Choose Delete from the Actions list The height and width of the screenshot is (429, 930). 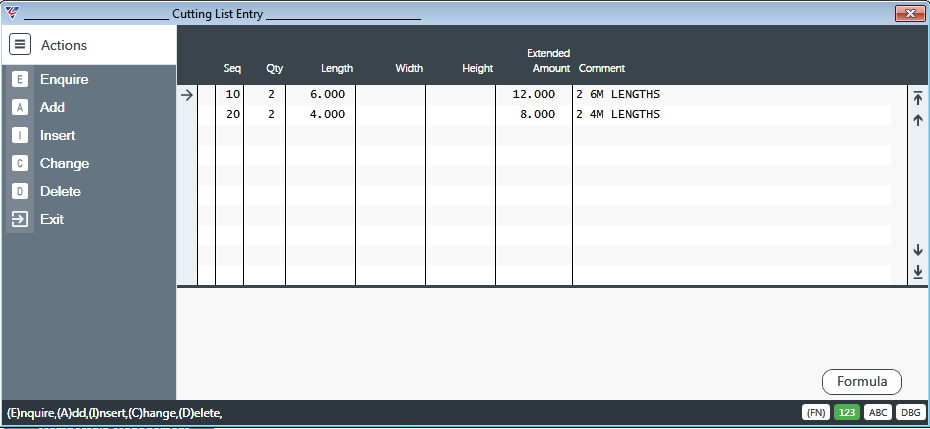click(x=60, y=191)
